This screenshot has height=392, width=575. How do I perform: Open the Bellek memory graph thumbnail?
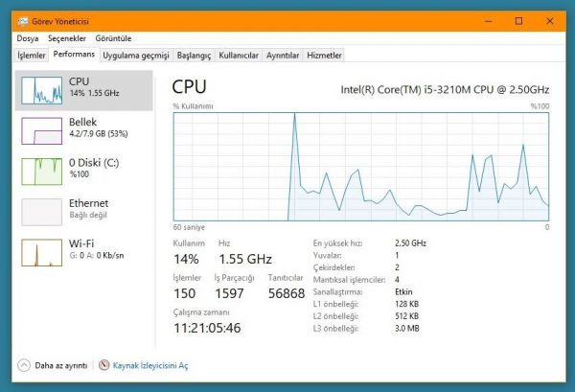point(42,131)
